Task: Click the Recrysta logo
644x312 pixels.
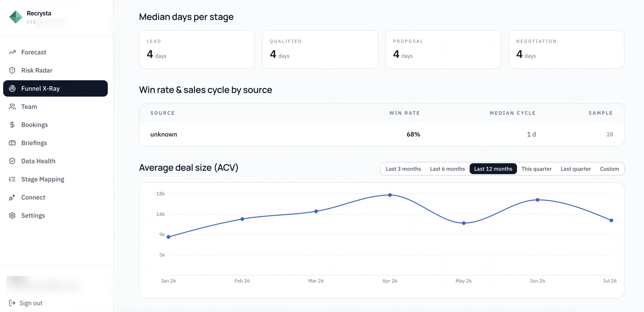Action: tap(16, 17)
